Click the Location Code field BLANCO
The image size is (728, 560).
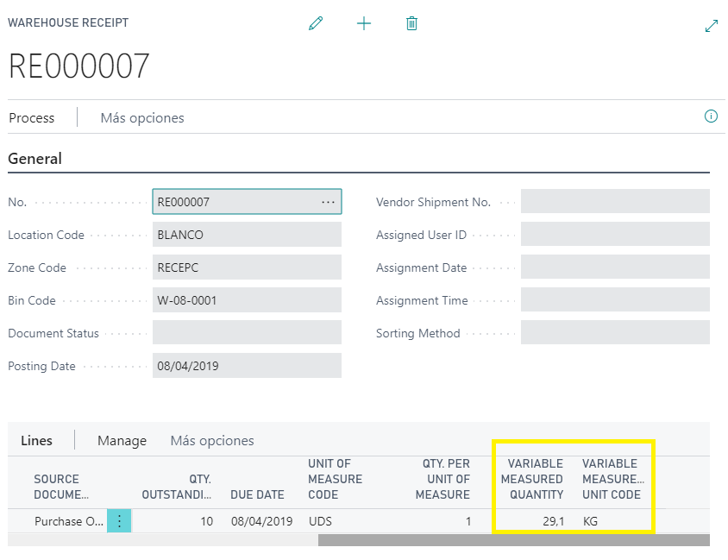(x=247, y=235)
